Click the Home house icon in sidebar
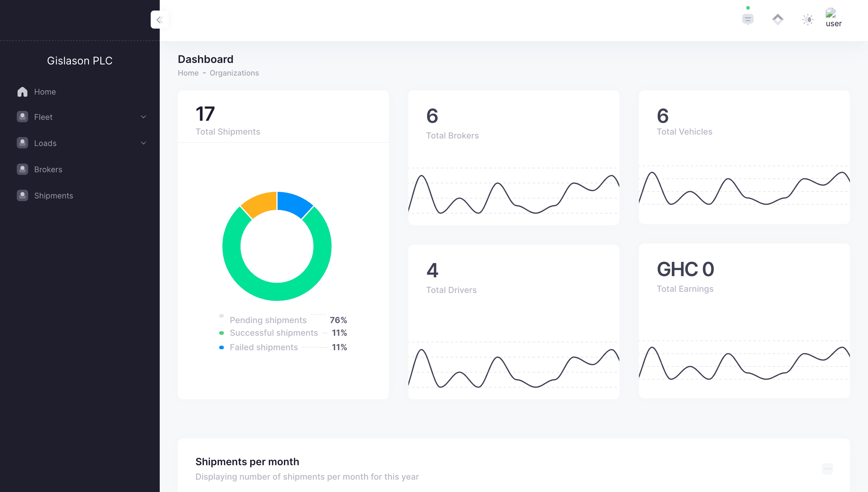The height and width of the screenshot is (492, 868). click(x=22, y=92)
